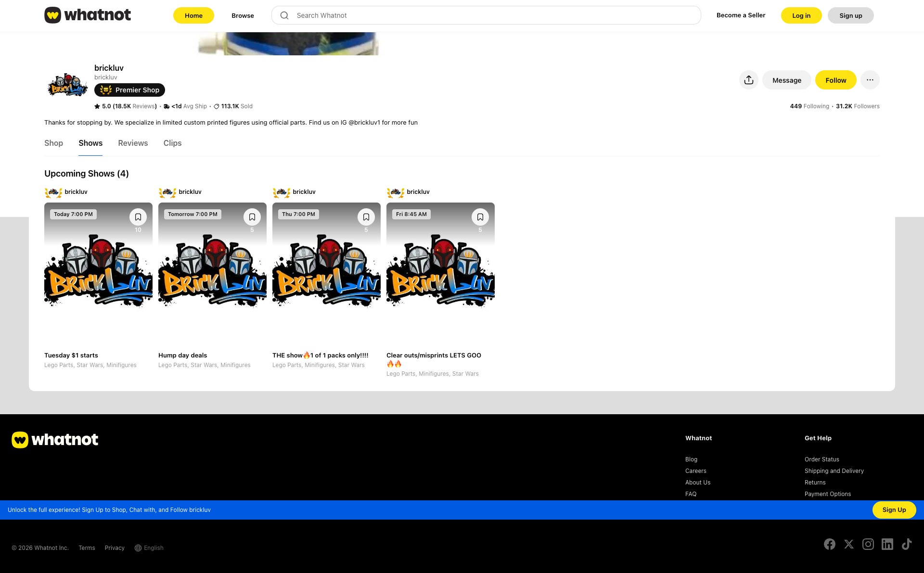The width and height of the screenshot is (924, 573).
Task: Click the X (Twitter) icon in footer
Action: click(x=848, y=544)
